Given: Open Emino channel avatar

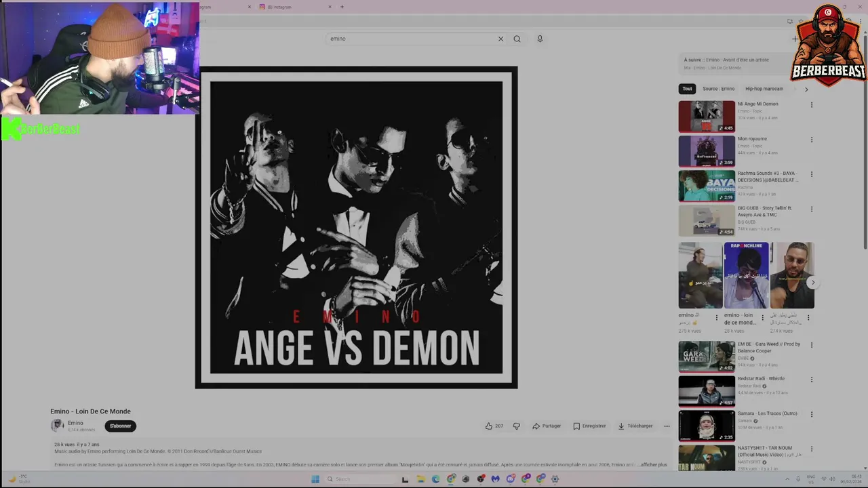Looking at the screenshot, I should pyautogui.click(x=57, y=426).
